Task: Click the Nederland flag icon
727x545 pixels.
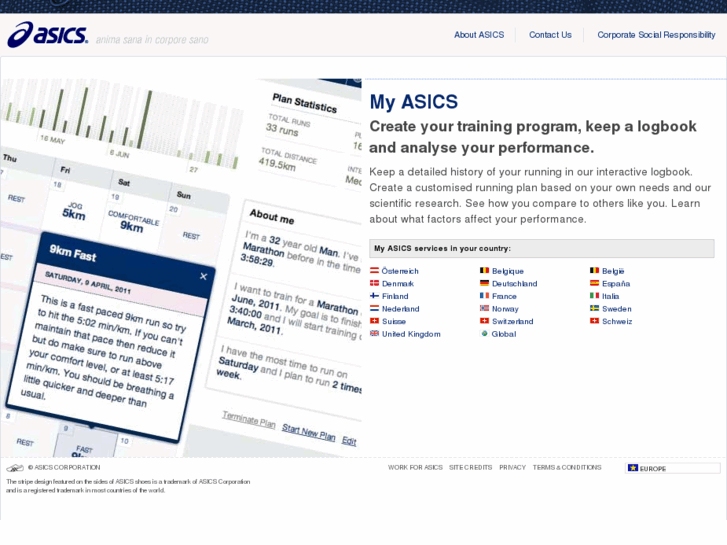Action: (374, 308)
